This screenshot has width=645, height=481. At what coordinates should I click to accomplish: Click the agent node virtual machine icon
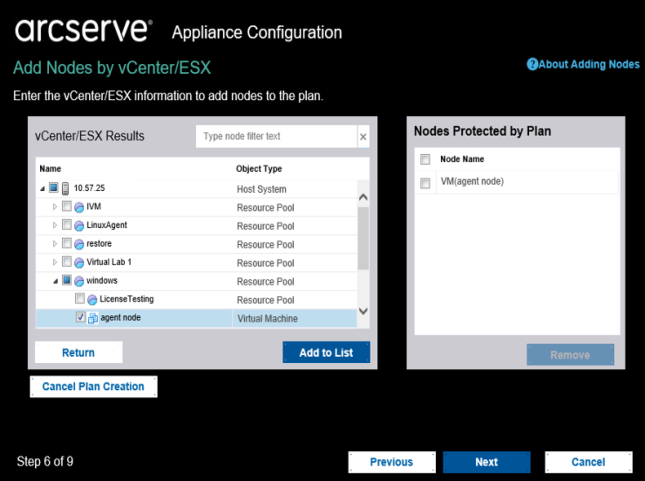pos(93,318)
